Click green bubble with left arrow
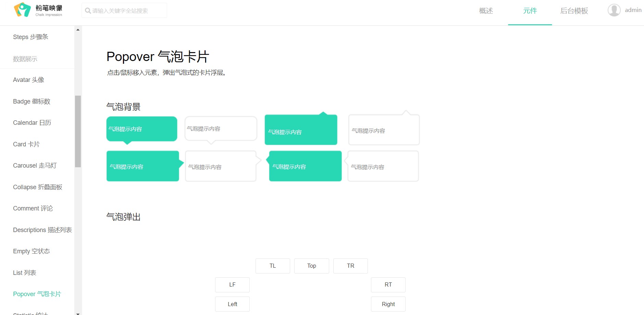The height and width of the screenshot is (315, 644). click(x=305, y=166)
